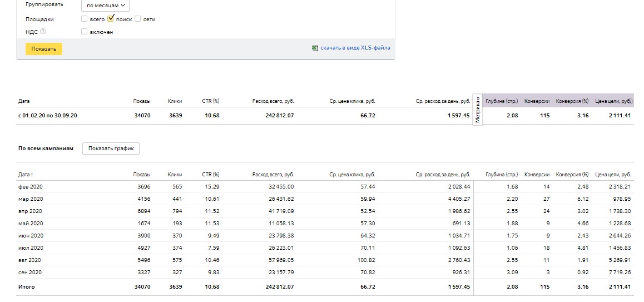Sort lower table by Показы header

[x=142, y=175]
